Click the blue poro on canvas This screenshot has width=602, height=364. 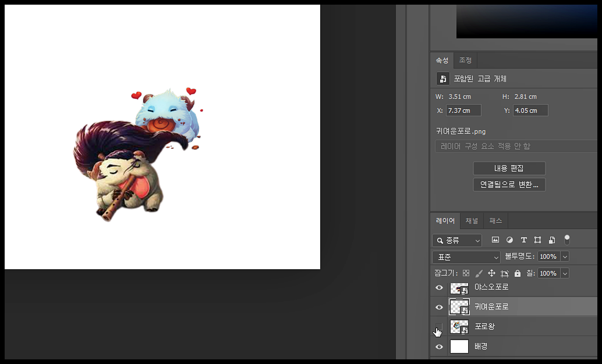coord(168,114)
